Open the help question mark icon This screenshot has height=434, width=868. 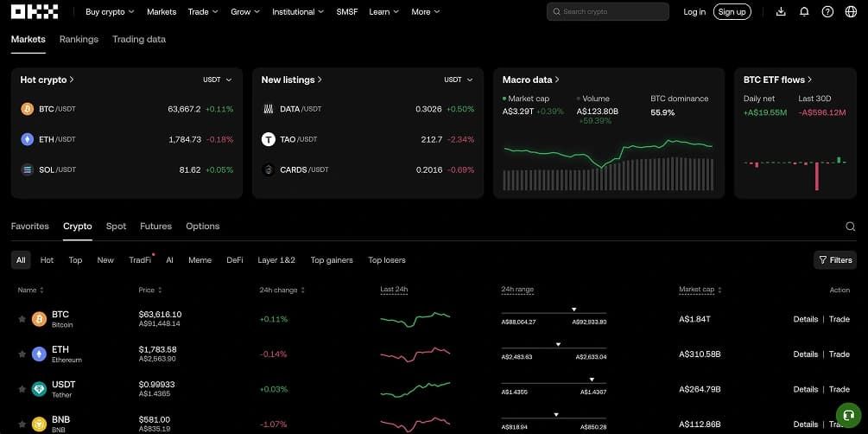coord(827,11)
